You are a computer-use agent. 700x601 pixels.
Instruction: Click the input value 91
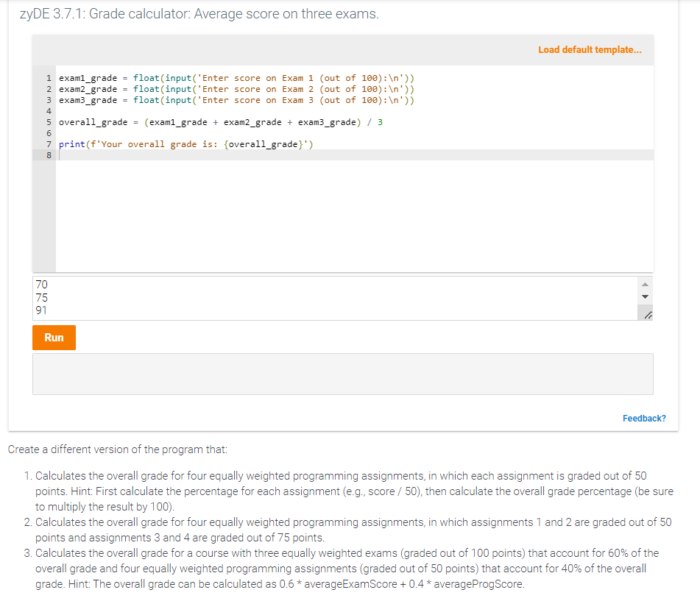(x=41, y=310)
